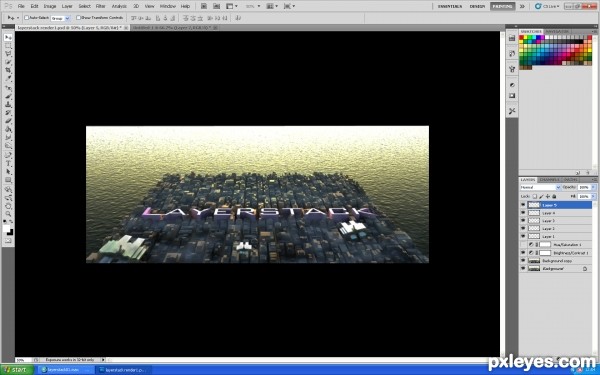Select the Horizontal Type tool

coord(8,163)
